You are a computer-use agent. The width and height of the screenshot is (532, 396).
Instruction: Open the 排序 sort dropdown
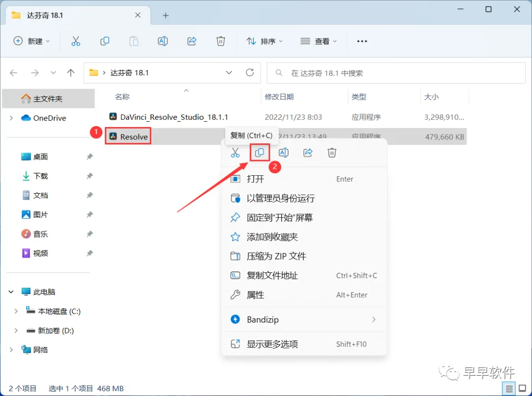[265, 41]
